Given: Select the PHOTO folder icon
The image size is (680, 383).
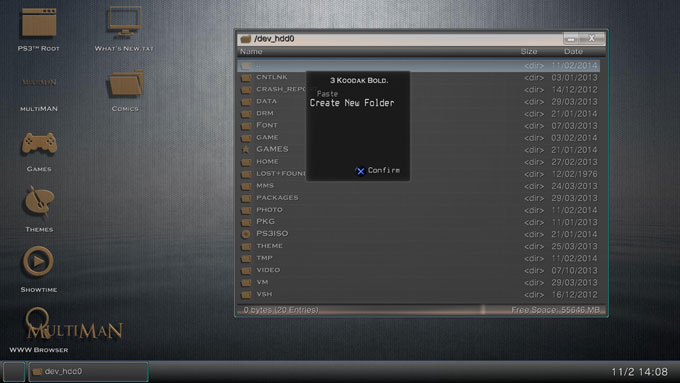Looking at the screenshot, I should (x=246, y=210).
